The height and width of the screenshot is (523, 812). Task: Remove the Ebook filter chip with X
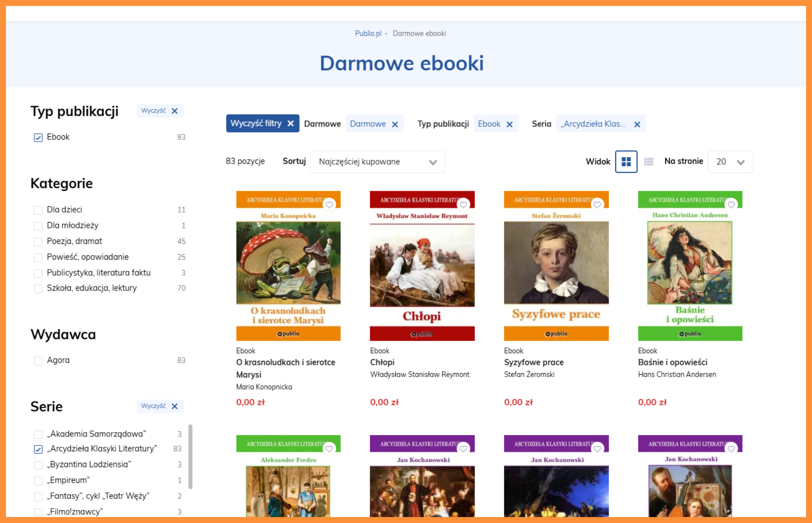point(509,125)
